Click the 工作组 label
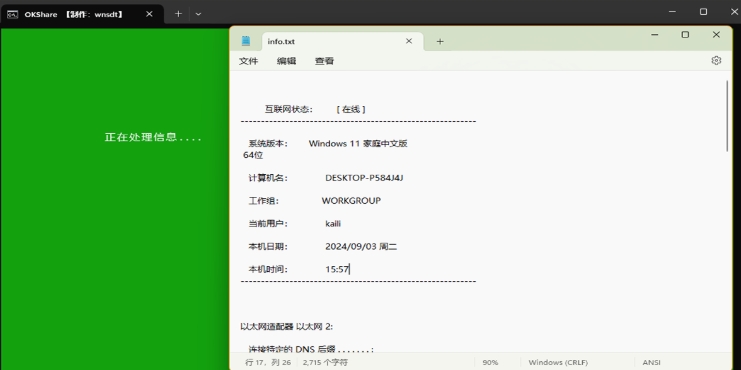Viewport: 741px width, 370px height. (264, 201)
